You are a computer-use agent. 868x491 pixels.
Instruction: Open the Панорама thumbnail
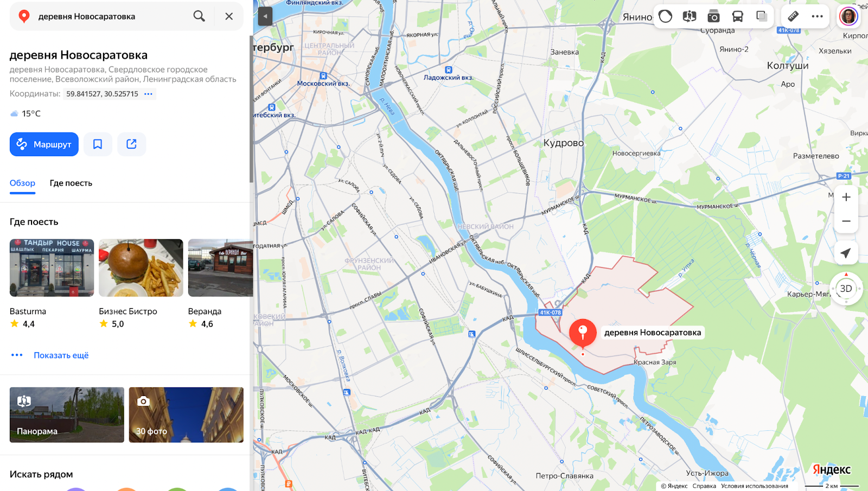click(67, 415)
